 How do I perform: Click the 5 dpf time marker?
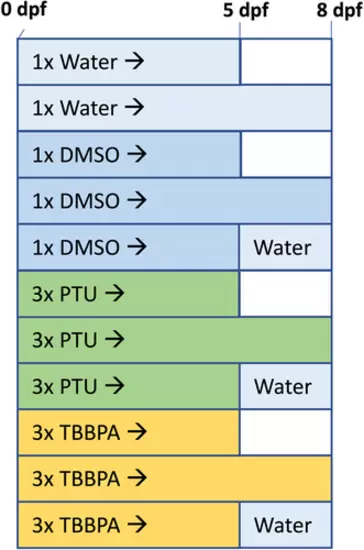[245, 10]
